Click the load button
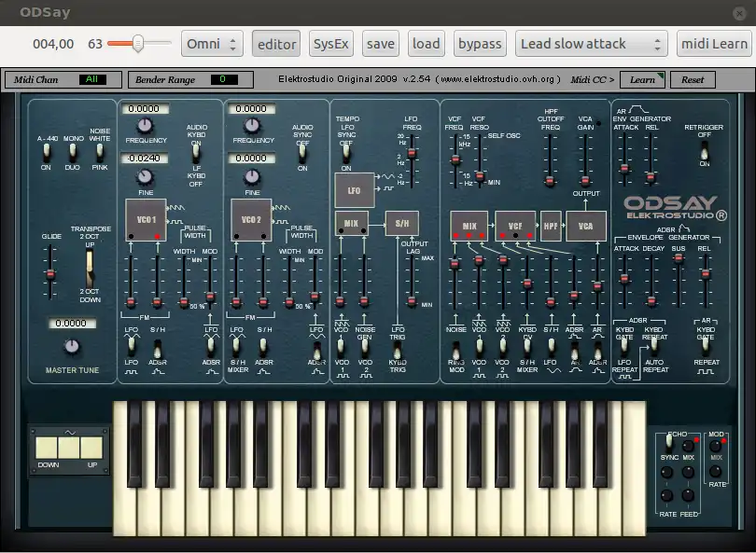 pyautogui.click(x=427, y=44)
